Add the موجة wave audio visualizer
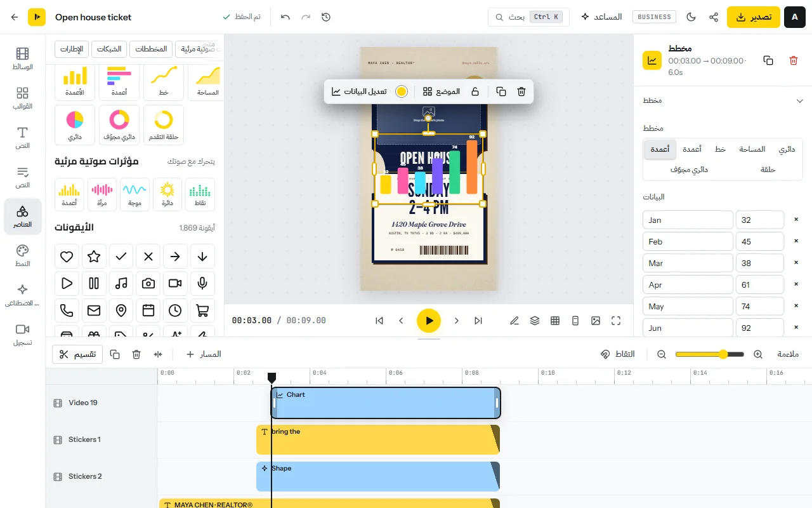 tap(134, 194)
